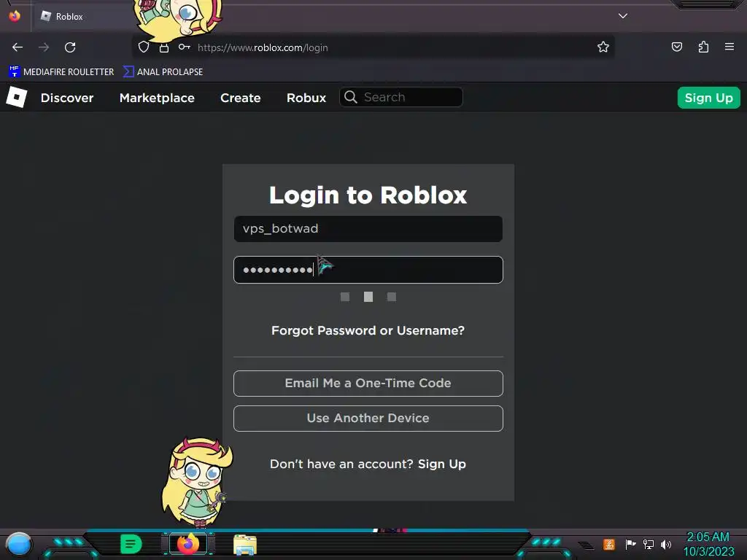This screenshot has height=560, width=747.
Task: Open the Start orb on taskbar
Action: (18, 544)
